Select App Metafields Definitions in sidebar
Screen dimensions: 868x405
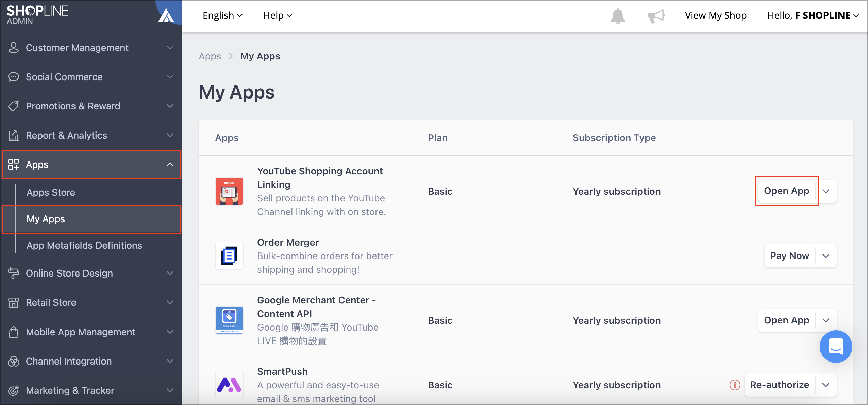(84, 245)
